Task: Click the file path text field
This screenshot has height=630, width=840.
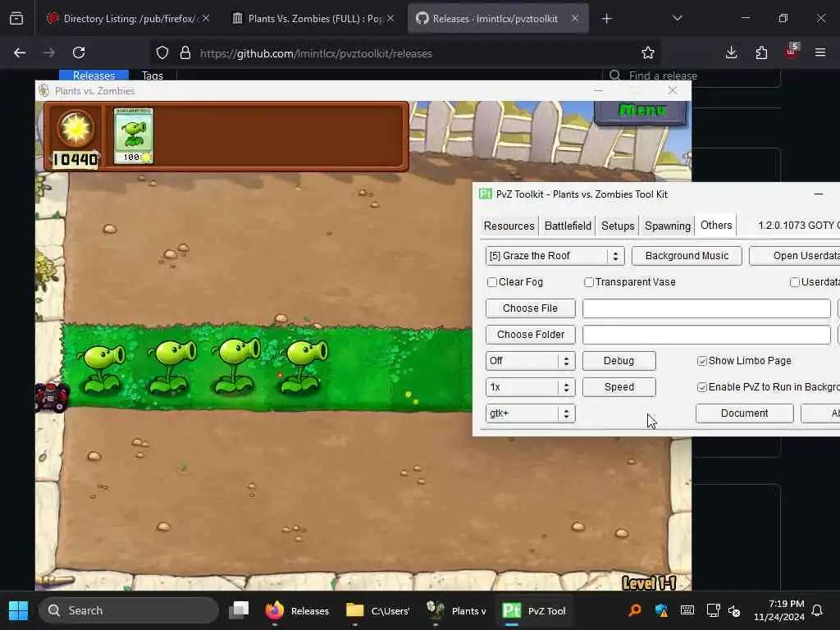Action: pyautogui.click(x=706, y=308)
